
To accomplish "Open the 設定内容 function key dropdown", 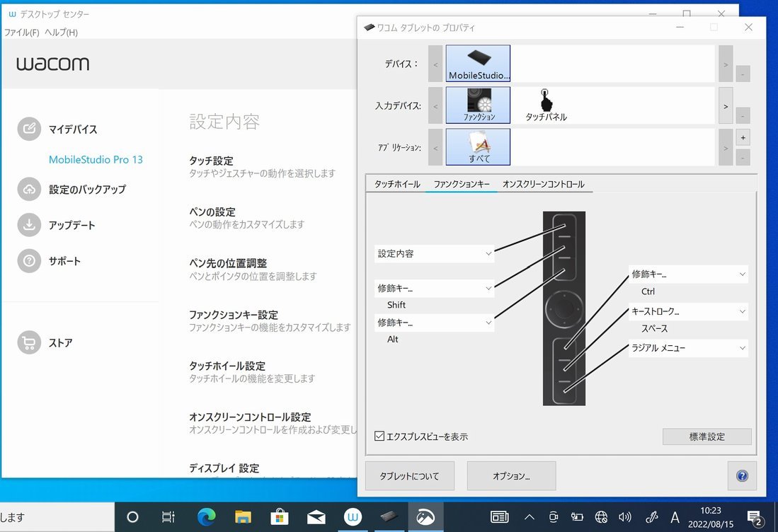I will (434, 253).
